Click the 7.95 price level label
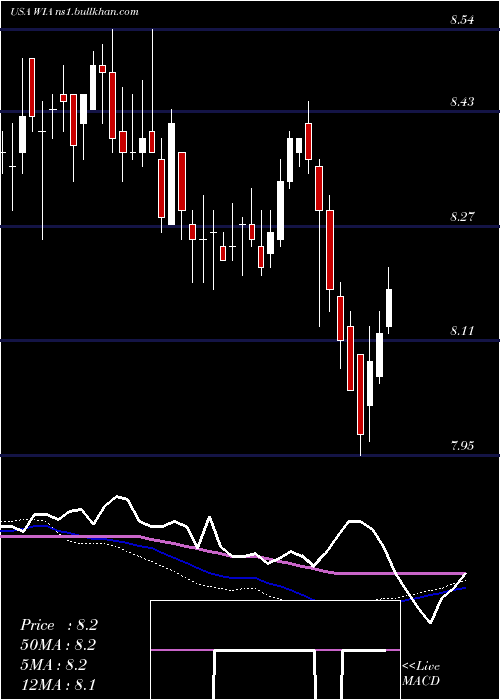The image size is (500, 700). point(462,446)
